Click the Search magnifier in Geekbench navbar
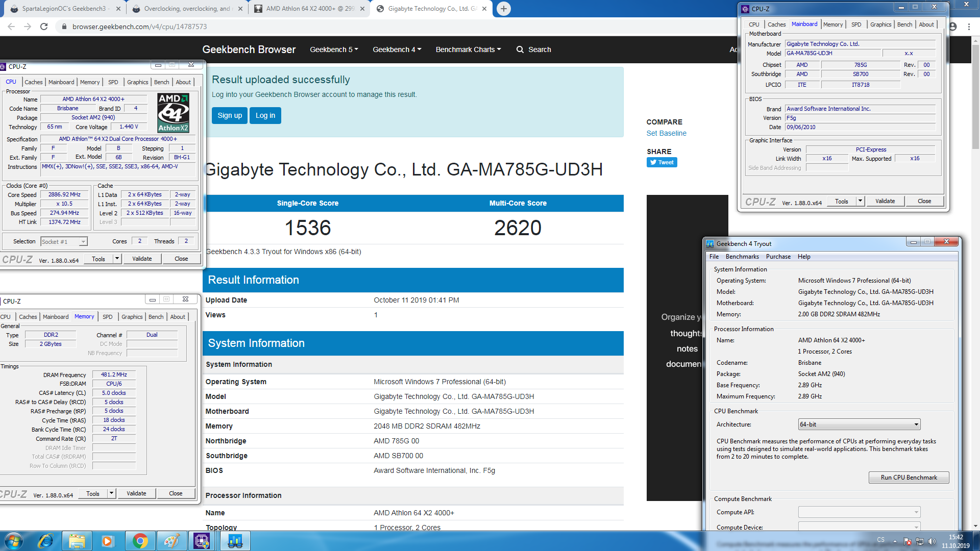 (520, 49)
